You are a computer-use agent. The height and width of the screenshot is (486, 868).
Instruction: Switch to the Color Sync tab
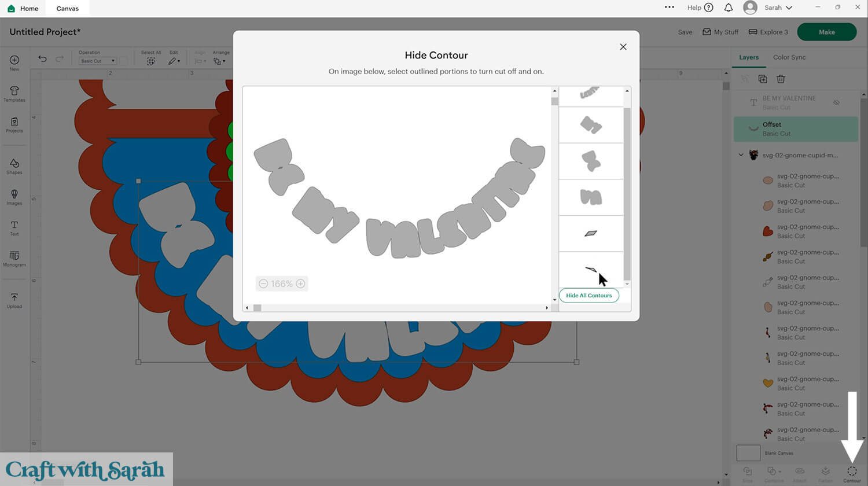coord(789,57)
